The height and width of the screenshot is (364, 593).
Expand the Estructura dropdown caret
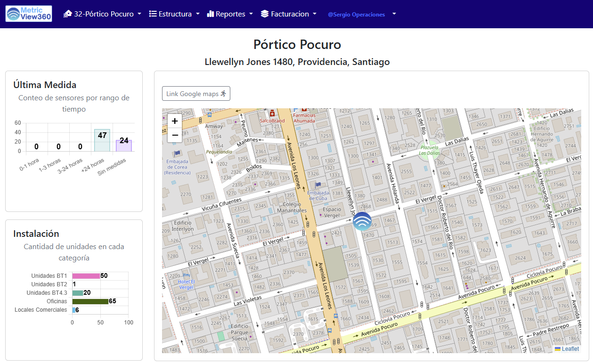coord(198,14)
